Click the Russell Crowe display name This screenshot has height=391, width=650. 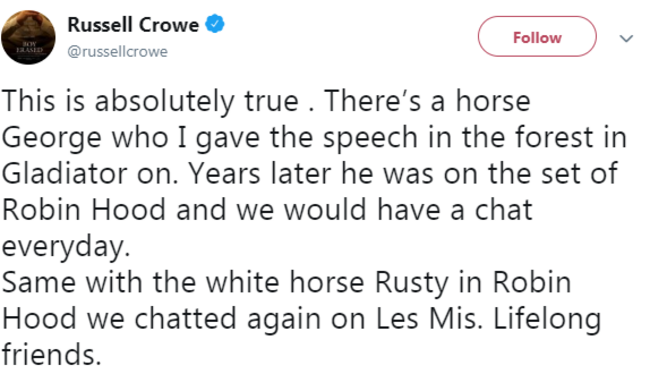133,25
